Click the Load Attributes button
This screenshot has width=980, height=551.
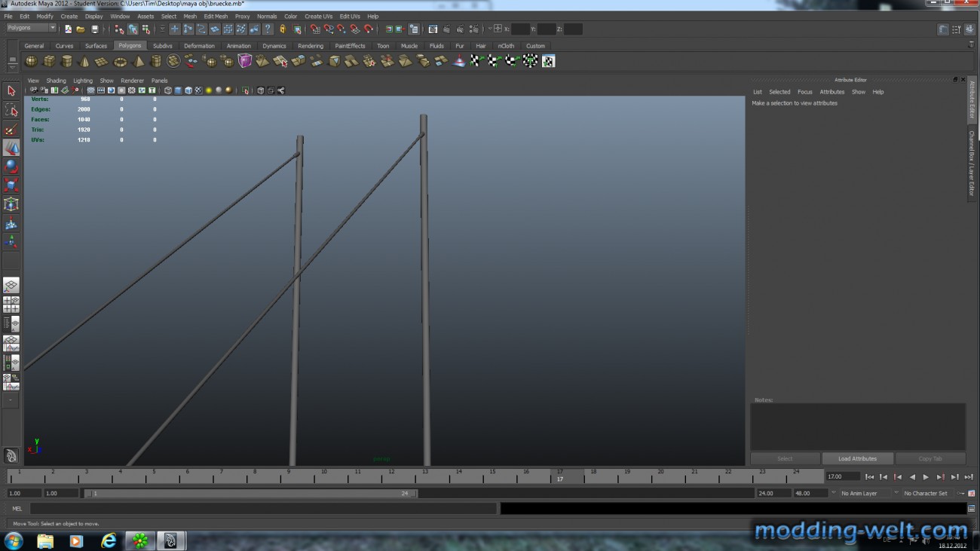pyautogui.click(x=857, y=458)
